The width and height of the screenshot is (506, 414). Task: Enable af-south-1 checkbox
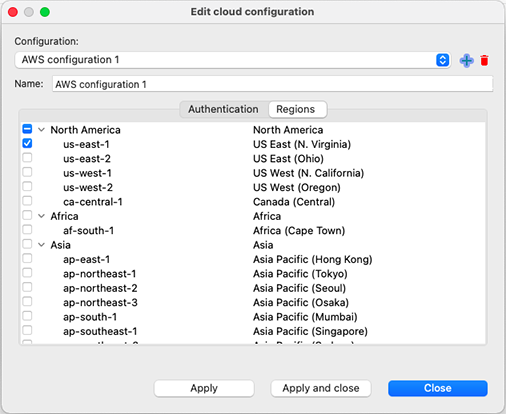(27, 229)
